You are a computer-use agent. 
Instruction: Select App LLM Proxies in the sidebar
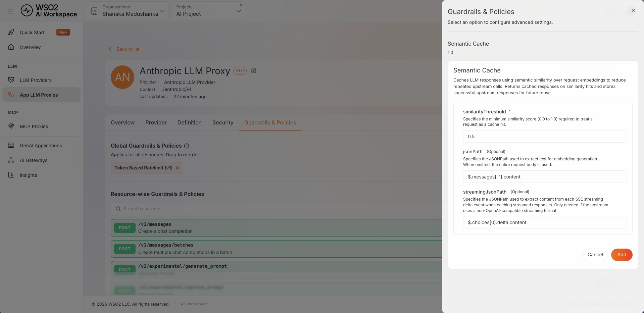click(41, 95)
